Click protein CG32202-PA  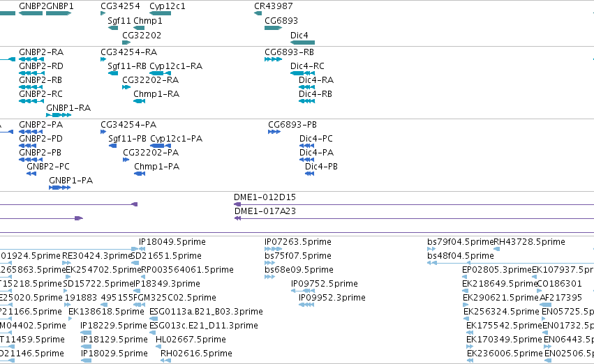pos(151,153)
